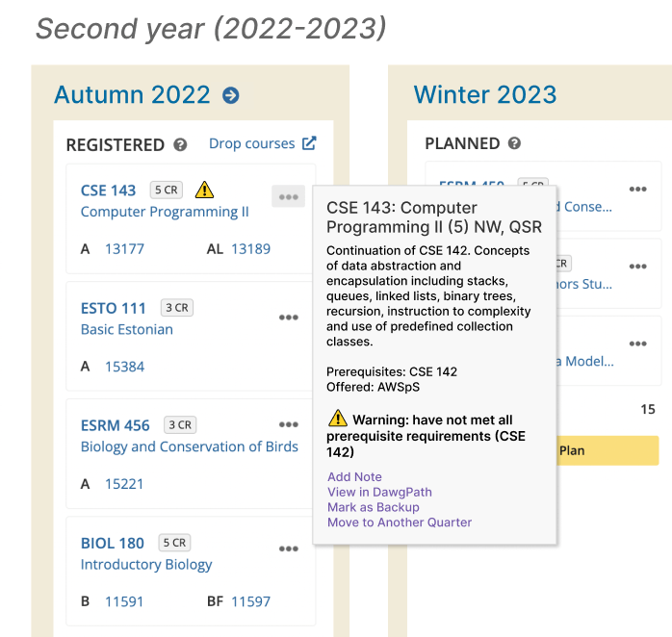
Task: Choose View in DawgPath option
Action: (x=379, y=492)
